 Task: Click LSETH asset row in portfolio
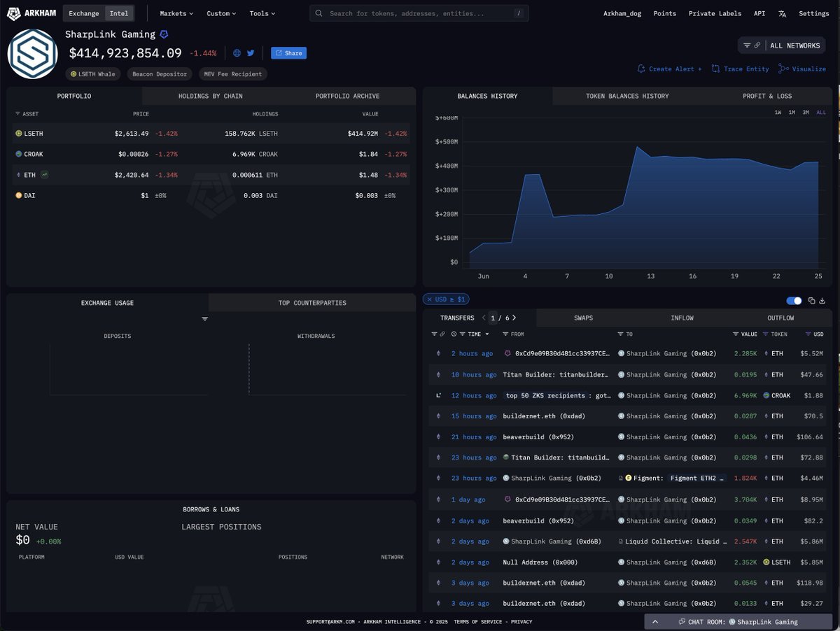211,133
